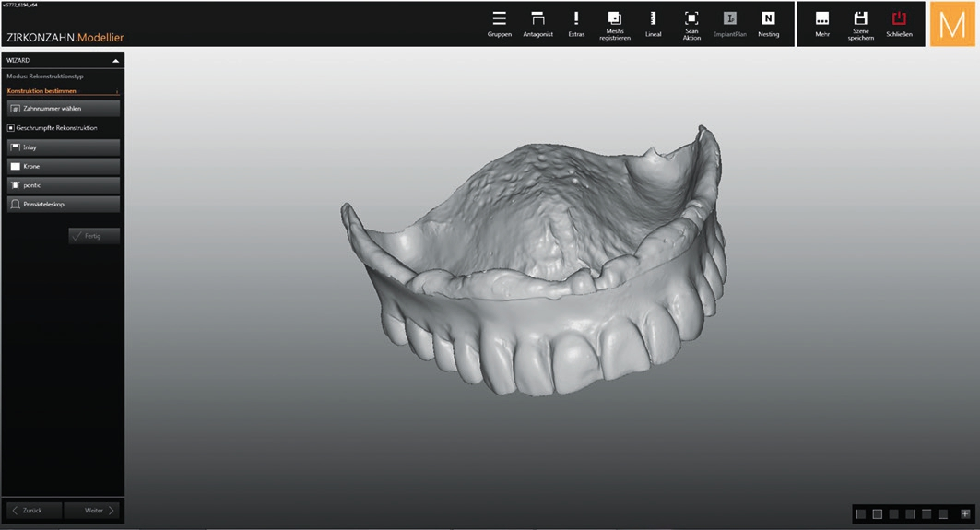This screenshot has height=530, width=980.
Task: Click the orange M logo tile
Action: pos(952,24)
